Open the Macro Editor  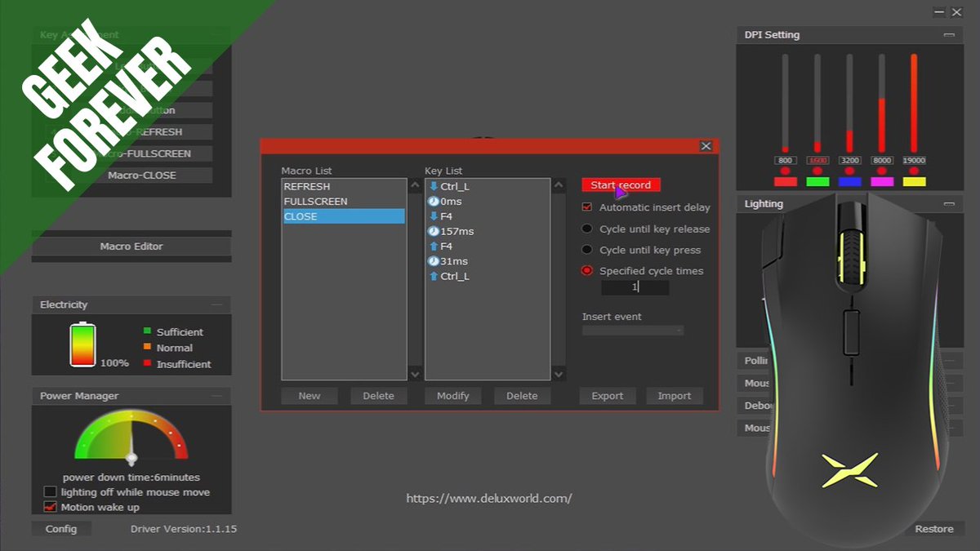131,246
